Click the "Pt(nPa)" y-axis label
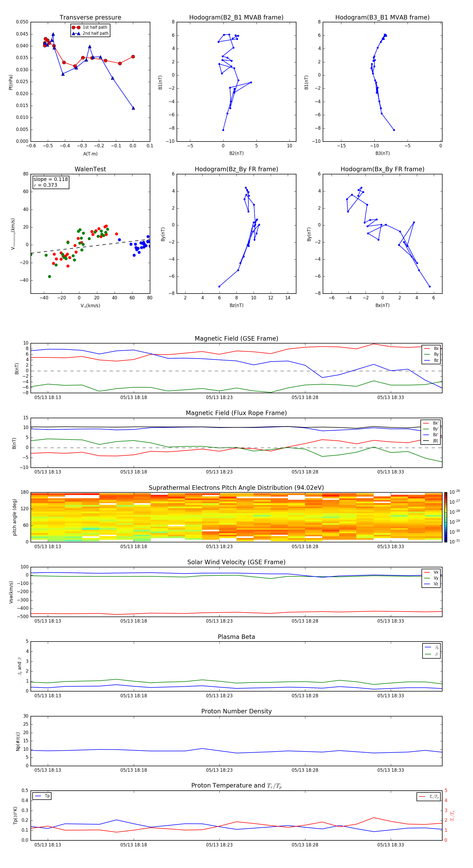Image resolution: width=473 pixels, height=868 pixels. [x=11, y=82]
